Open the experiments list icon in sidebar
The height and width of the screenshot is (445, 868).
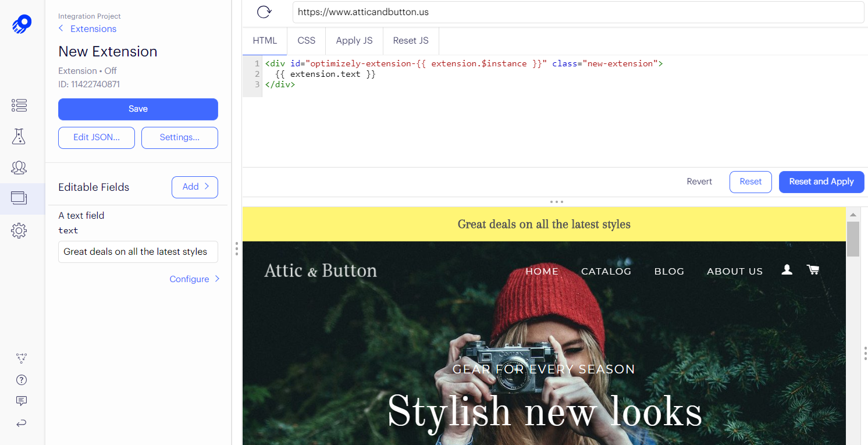point(19,105)
